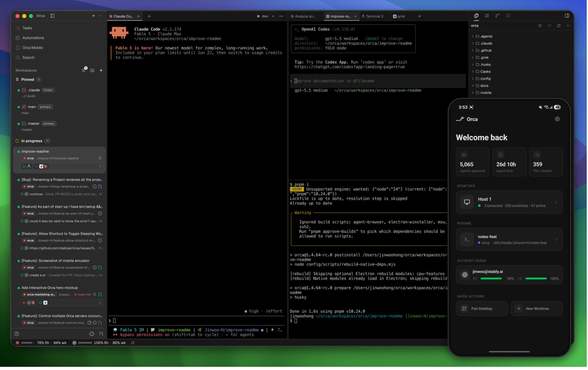Toggle the left sidebar panel icon
The height and width of the screenshot is (370, 588).
point(52,16)
